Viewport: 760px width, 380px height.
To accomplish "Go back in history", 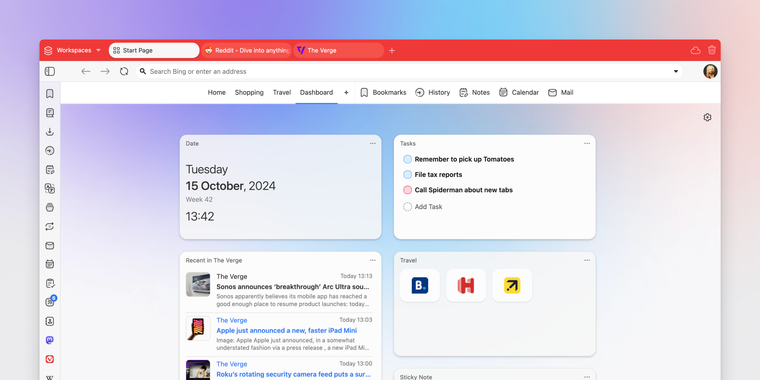I will [86, 71].
